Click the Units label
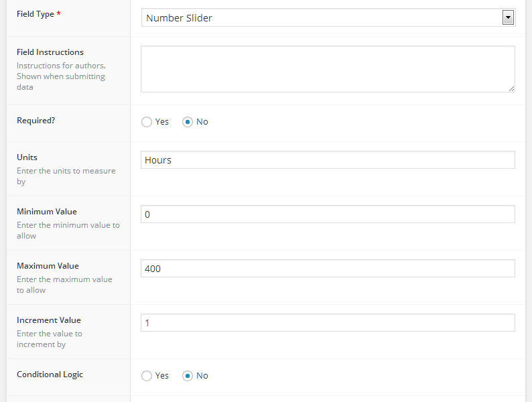Image resolution: width=532 pixels, height=402 pixels. pyautogui.click(x=27, y=157)
